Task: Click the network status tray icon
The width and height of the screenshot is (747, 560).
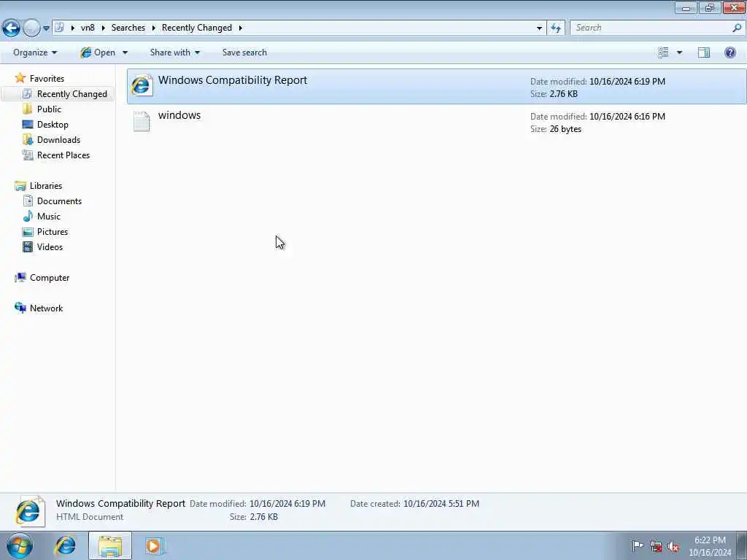Action: click(656, 547)
